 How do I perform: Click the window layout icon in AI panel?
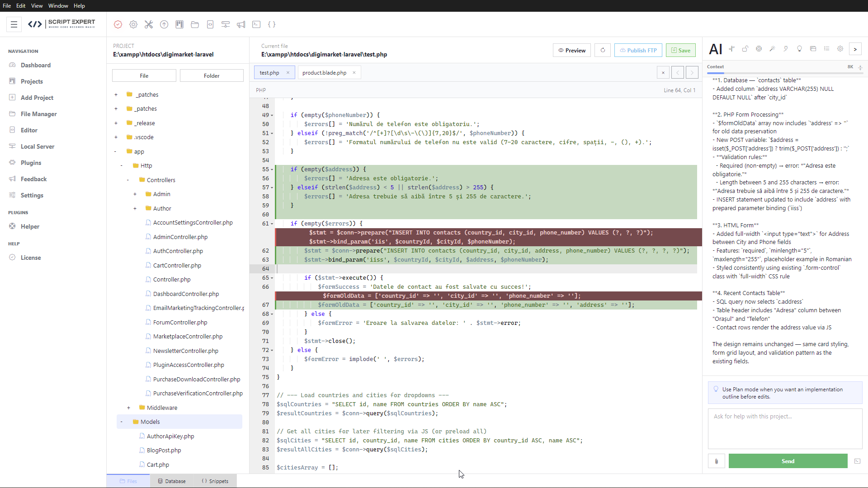point(813,48)
